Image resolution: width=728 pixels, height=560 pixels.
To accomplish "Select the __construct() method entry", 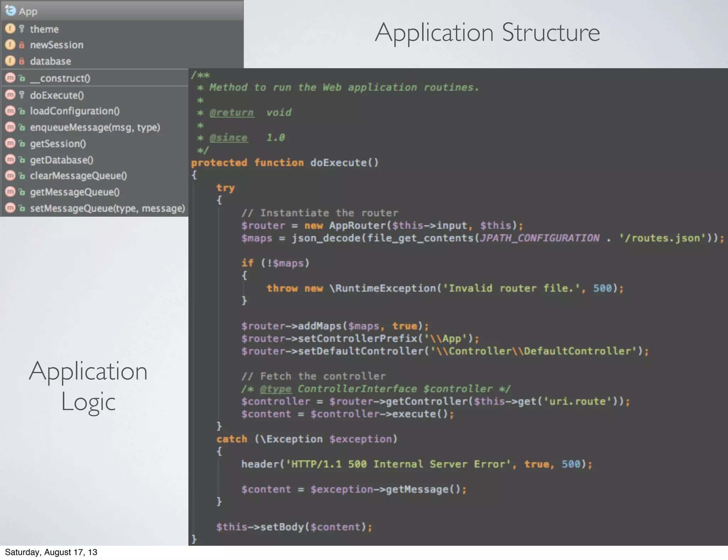I will [95, 78].
